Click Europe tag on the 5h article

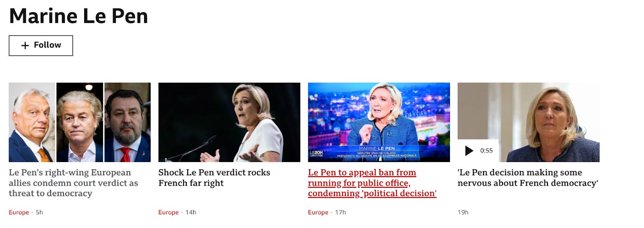click(x=19, y=212)
